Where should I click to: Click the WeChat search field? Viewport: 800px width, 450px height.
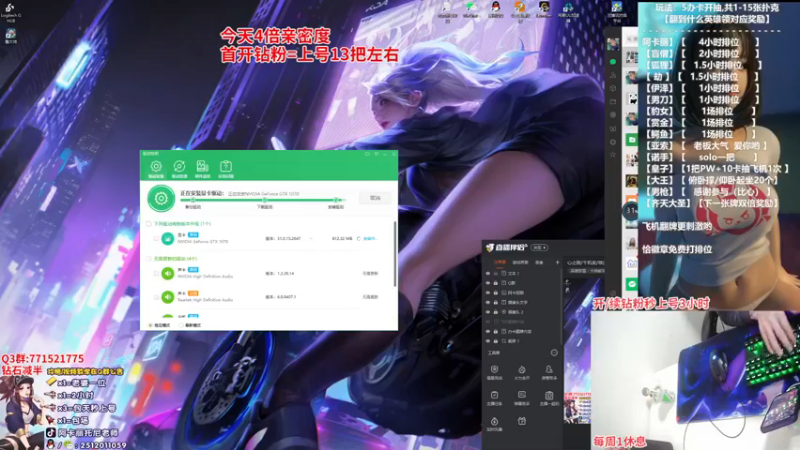click(x=632, y=39)
